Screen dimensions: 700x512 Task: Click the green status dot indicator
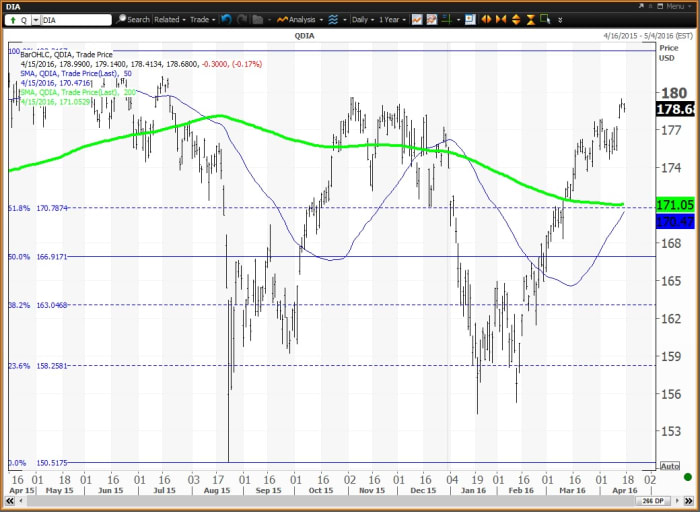point(688,477)
